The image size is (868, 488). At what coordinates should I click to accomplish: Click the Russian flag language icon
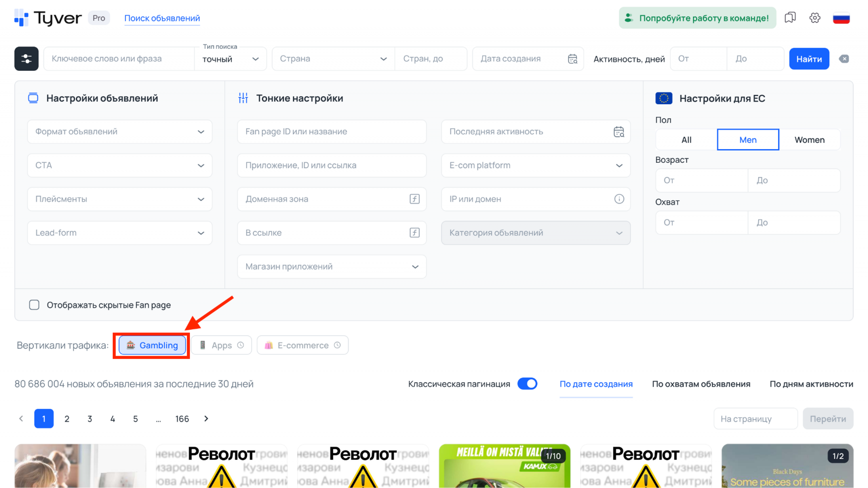tap(841, 18)
